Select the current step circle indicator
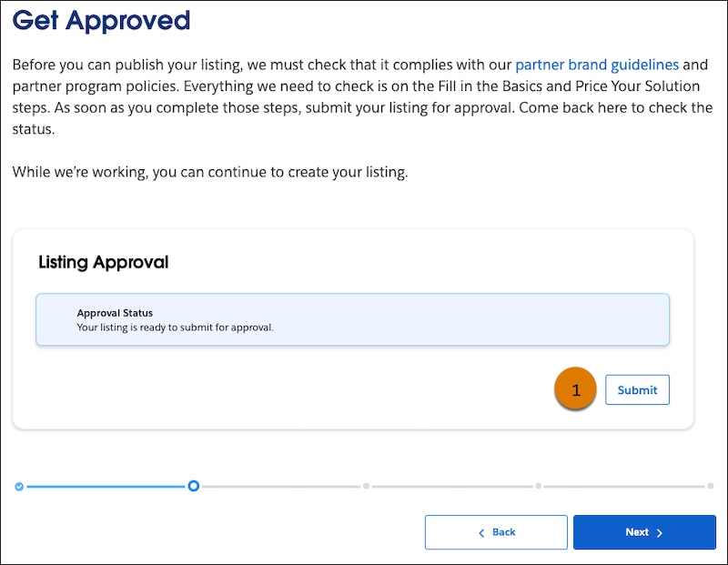 click(x=193, y=487)
